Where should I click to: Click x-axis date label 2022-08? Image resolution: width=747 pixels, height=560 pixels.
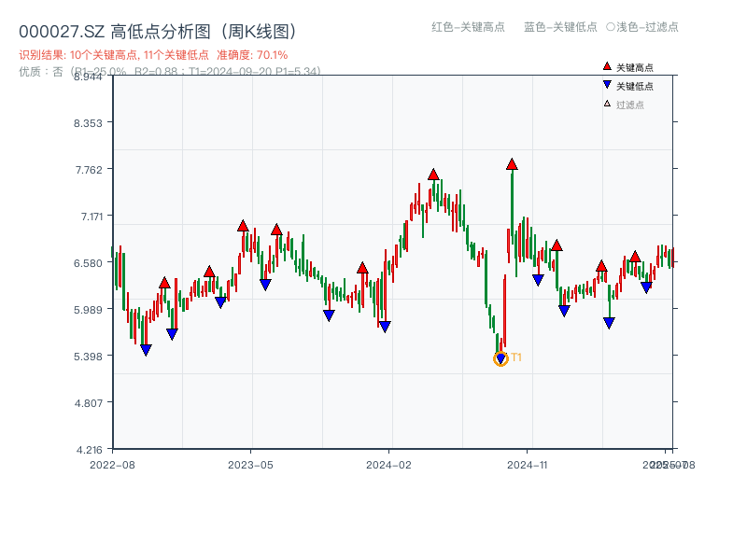(x=112, y=465)
